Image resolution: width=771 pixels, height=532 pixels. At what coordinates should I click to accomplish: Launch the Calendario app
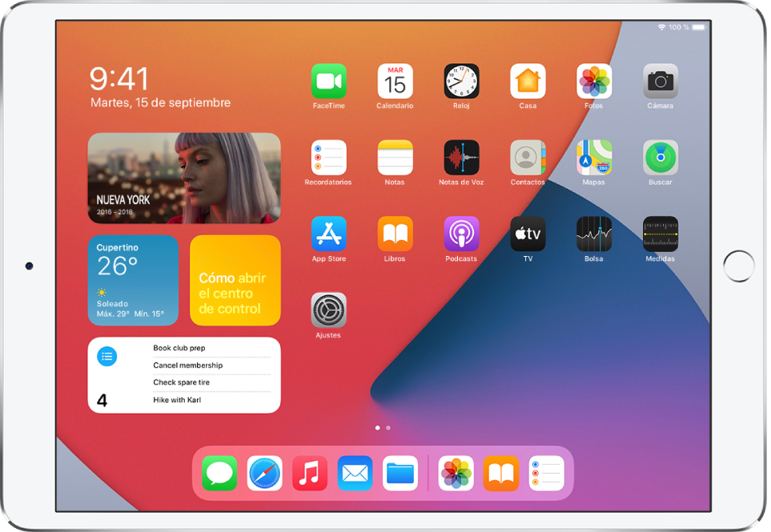point(395,80)
